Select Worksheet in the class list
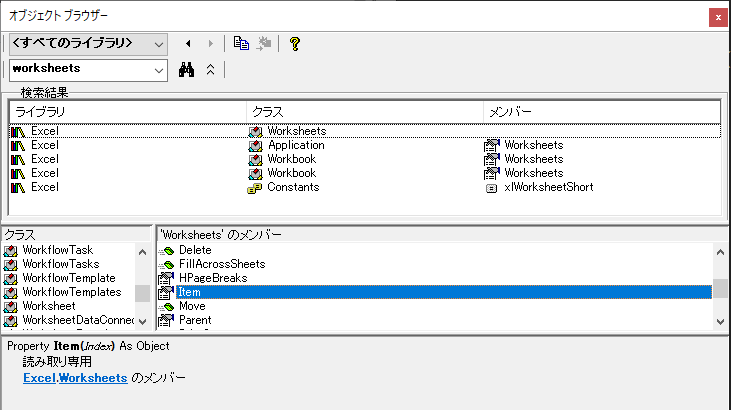The image size is (731, 410). (x=48, y=306)
